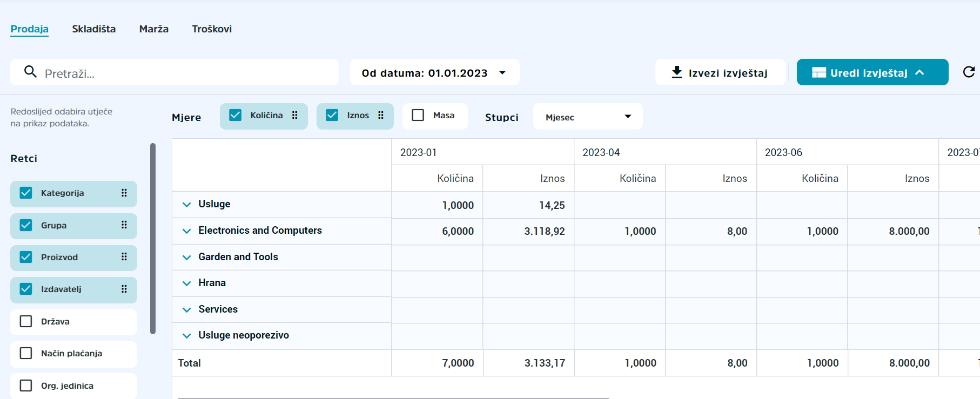Expand the Usluge category row
The height and width of the screenshot is (399, 980).
pyautogui.click(x=186, y=205)
